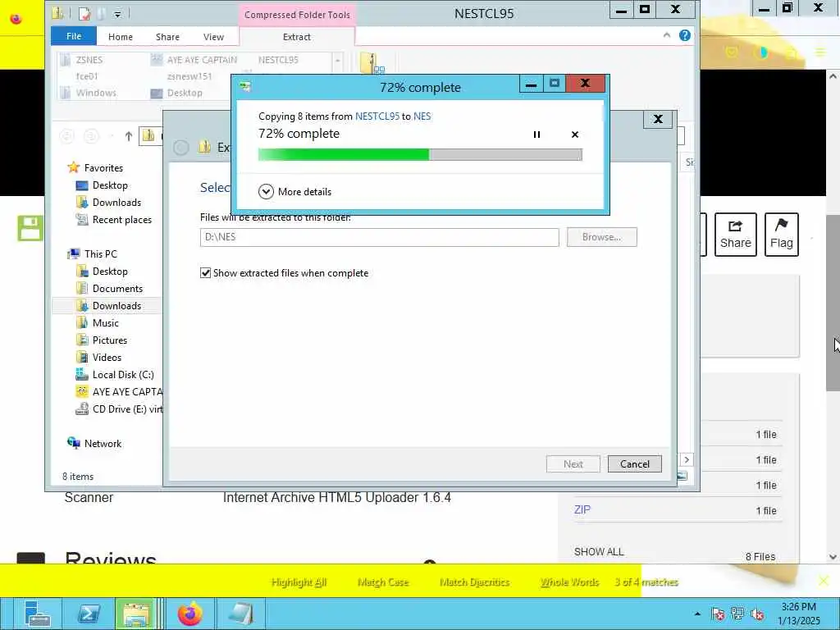840x630 pixels.
Task: Click the NES destination link
Action: (422, 116)
